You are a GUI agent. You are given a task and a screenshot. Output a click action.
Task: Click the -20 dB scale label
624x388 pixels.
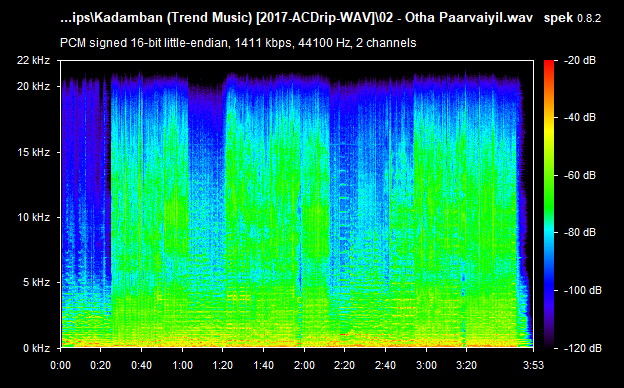pos(580,60)
